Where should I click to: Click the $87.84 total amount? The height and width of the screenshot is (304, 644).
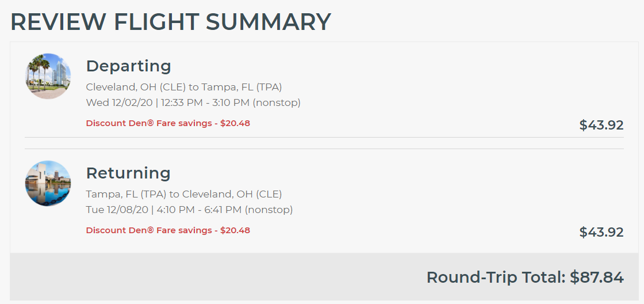pyautogui.click(x=597, y=278)
